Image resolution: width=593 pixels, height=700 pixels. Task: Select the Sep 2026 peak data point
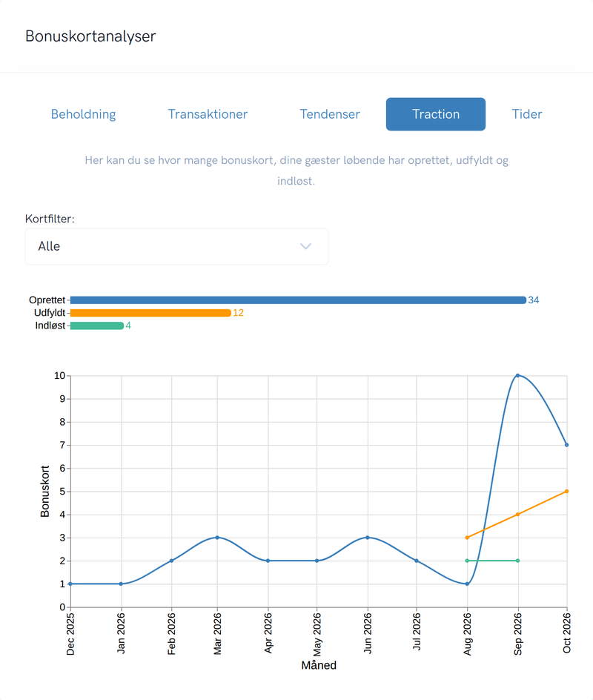pos(517,375)
